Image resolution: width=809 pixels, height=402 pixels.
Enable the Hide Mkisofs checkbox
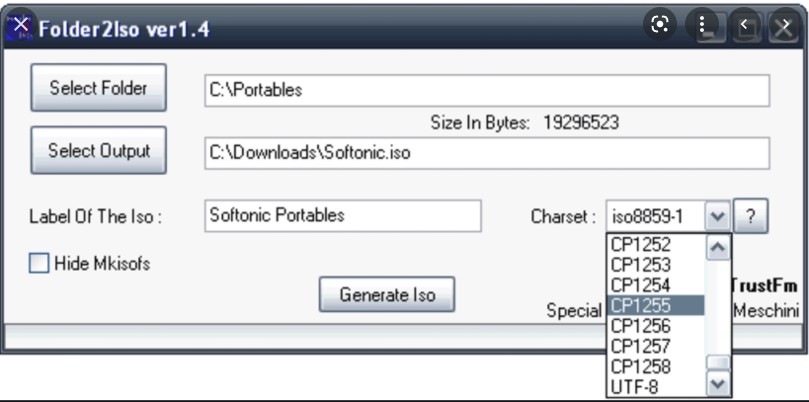coord(39,263)
